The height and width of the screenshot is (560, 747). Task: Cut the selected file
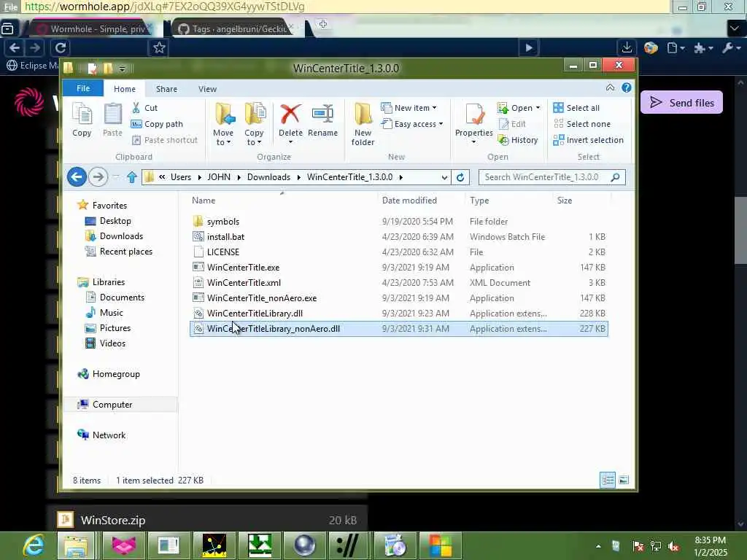pyautogui.click(x=145, y=108)
